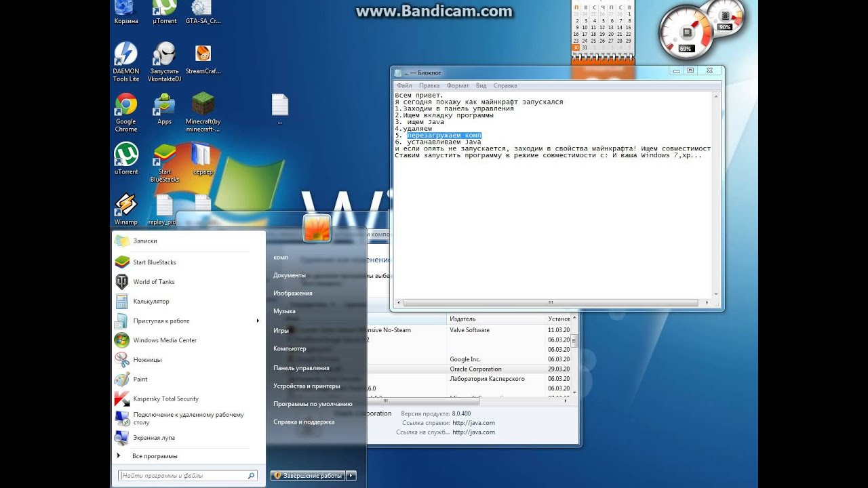
Task: Launch Start BlueStacks from Start menu
Action: click(x=189, y=262)
